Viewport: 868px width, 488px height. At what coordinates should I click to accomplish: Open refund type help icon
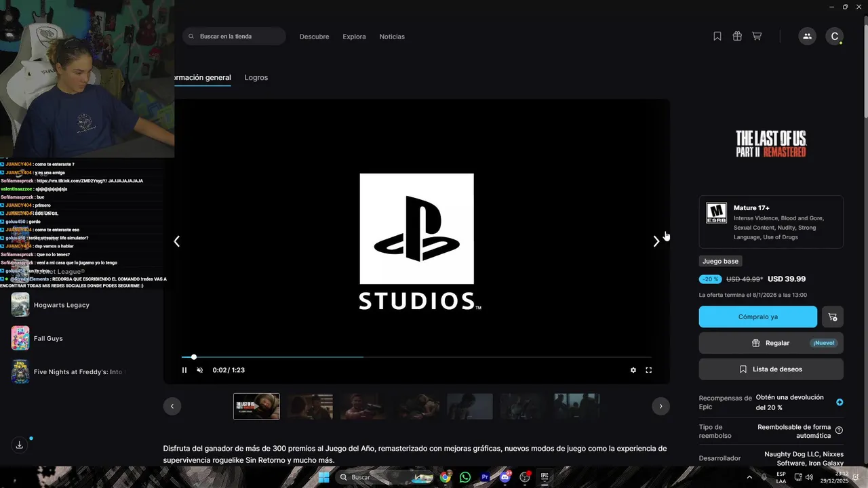[840, 430]
